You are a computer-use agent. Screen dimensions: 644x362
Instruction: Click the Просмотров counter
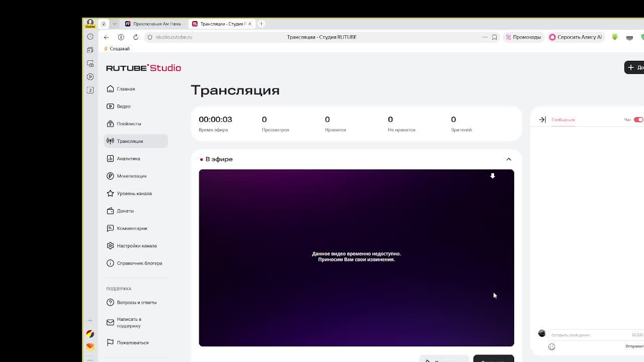(275, 124)
